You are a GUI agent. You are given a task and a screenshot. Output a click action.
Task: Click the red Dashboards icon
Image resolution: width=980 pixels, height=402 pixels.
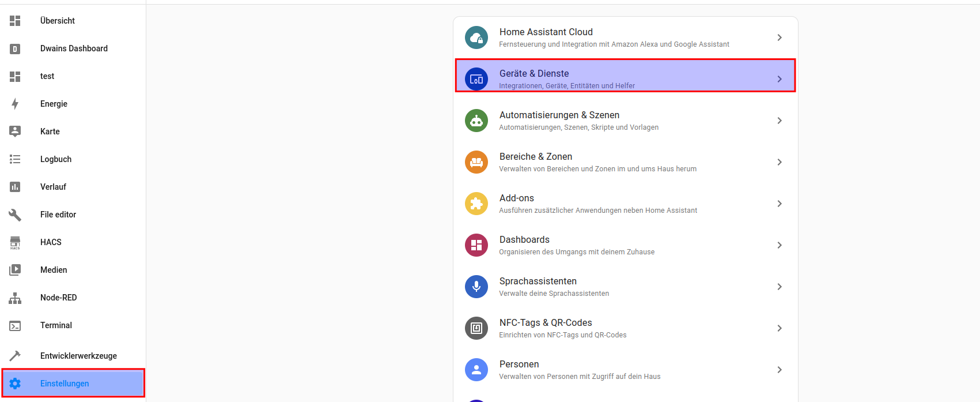pyautogui.click(x=476, y=245)
